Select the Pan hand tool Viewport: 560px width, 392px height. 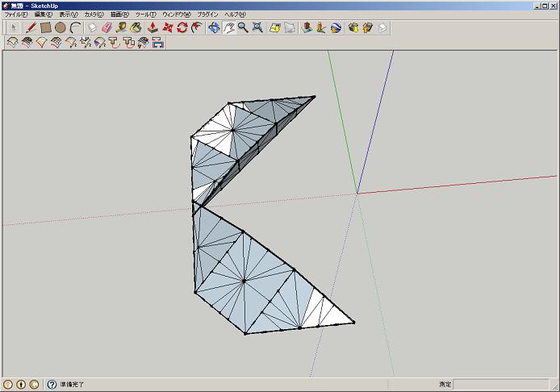tap(228, 27)
